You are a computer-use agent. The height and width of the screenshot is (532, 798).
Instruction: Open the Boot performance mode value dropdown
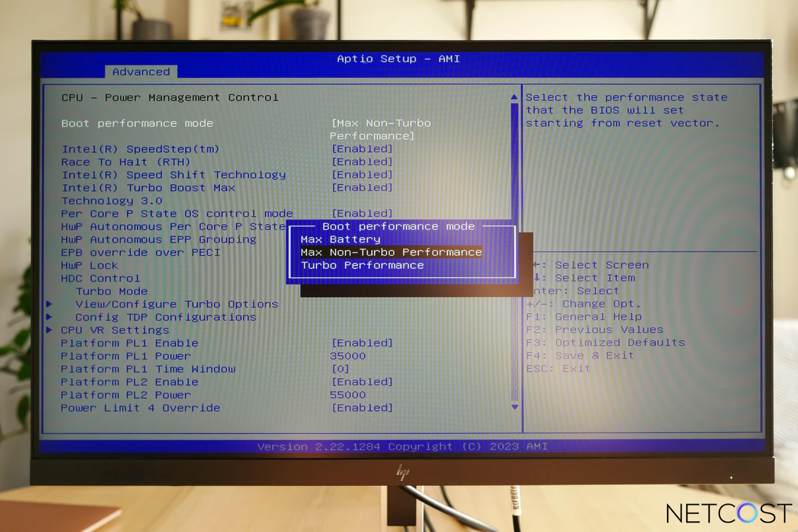(381, 129)
